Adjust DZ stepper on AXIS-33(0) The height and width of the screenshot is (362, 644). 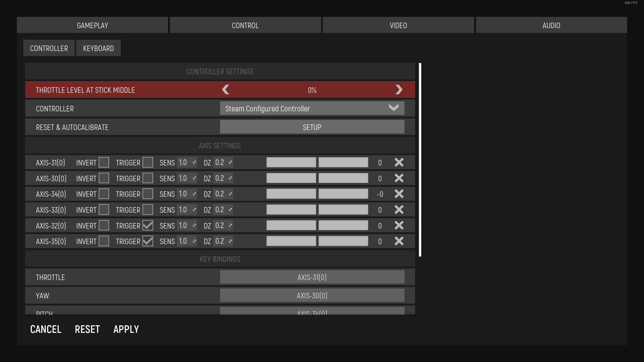(x=230, y=210)
